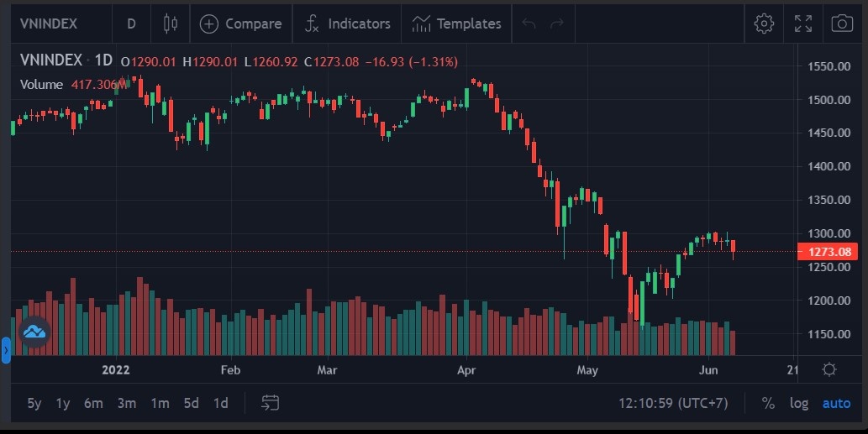Expand the left drawing toolbar arrow
Screen dimensions: 868x434
pyautogui.click(x=6, y=350)
